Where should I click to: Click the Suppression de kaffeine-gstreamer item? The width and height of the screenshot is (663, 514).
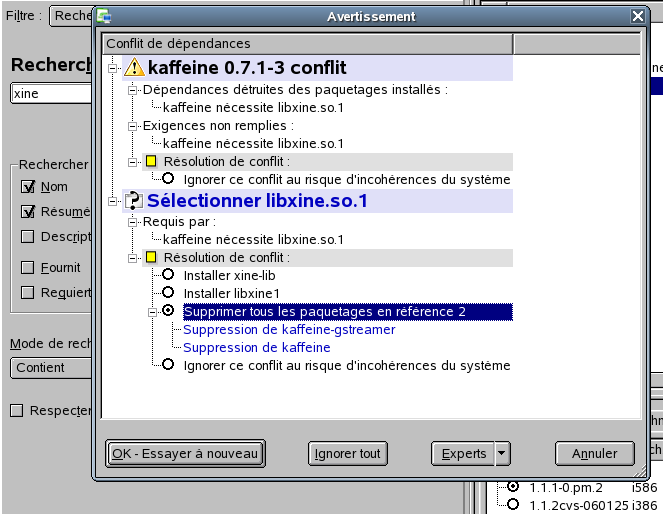289,329
